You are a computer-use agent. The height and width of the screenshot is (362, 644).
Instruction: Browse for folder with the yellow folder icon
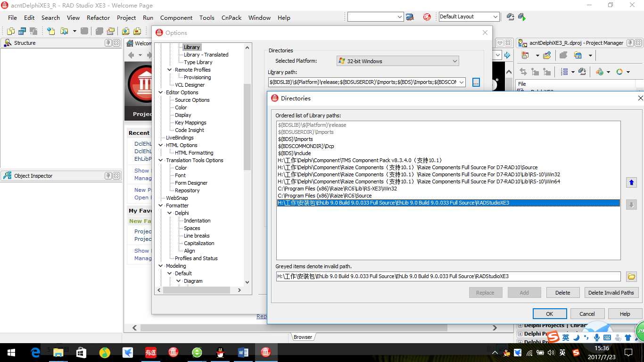[631, 277]
